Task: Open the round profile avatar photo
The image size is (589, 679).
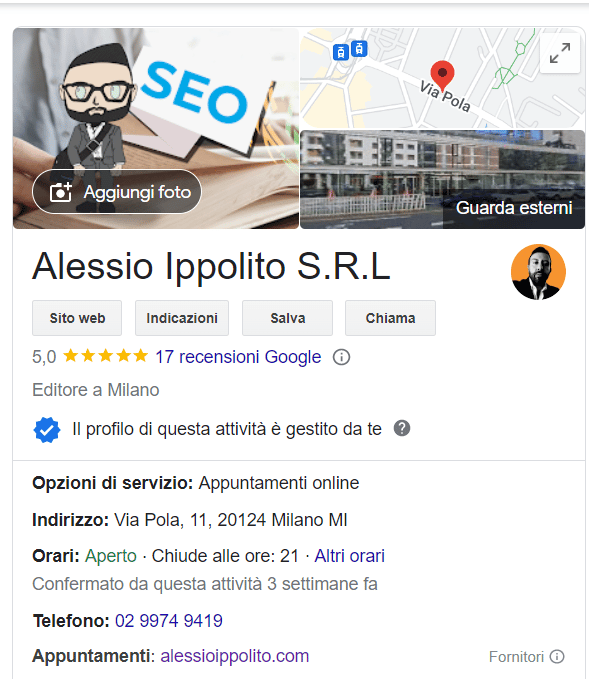Action: tap(538, 272)
